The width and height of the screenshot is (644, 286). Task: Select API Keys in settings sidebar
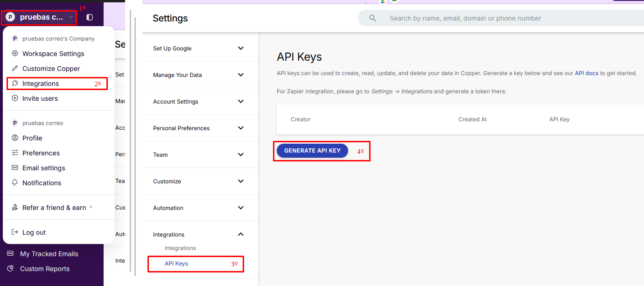(176, 264)
